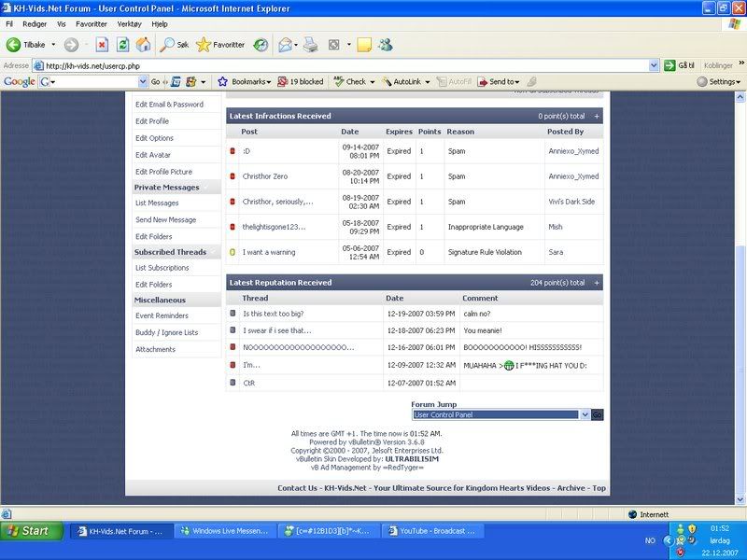Click the Forward arrow icon

click(71, 45)
